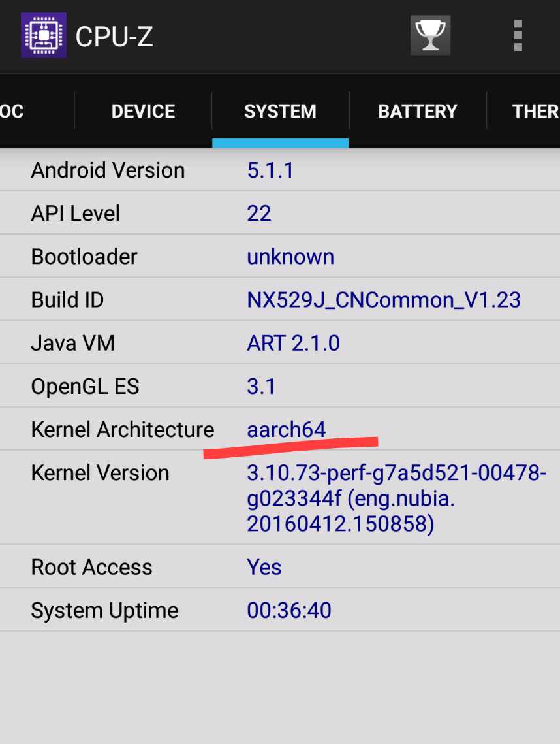The height and width of the screenshot is (744, 560).
Task: Tap the CPU-Z chip app icon
Action: [x=44, y=35]
